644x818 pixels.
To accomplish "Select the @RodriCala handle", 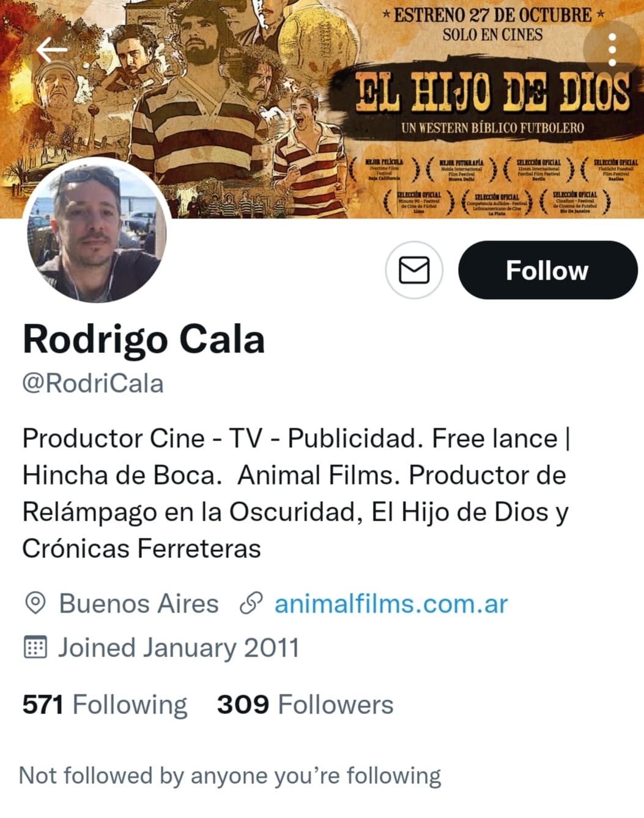I will click(93, 384).
